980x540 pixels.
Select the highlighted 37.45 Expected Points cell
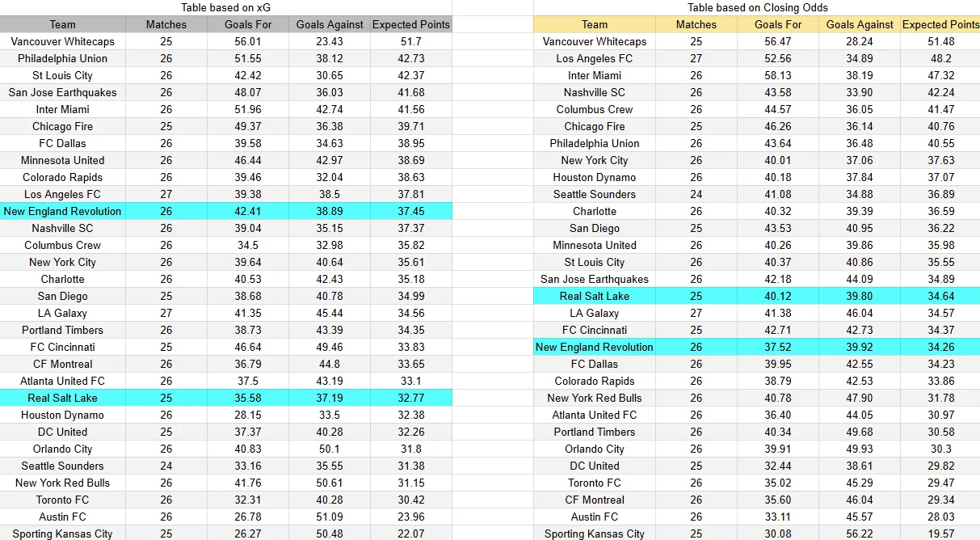point(410,211)
